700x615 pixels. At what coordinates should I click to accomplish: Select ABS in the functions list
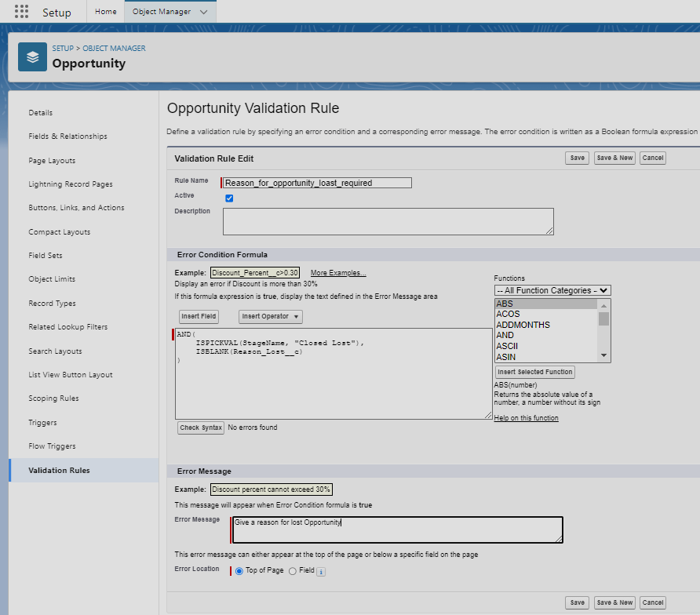point(546,304)
